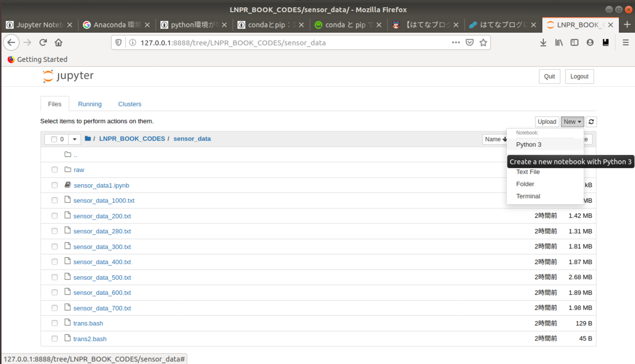This screenshot has height=364, width=635.
Task: Open the New dropdown menu
Action: point(572,121)
